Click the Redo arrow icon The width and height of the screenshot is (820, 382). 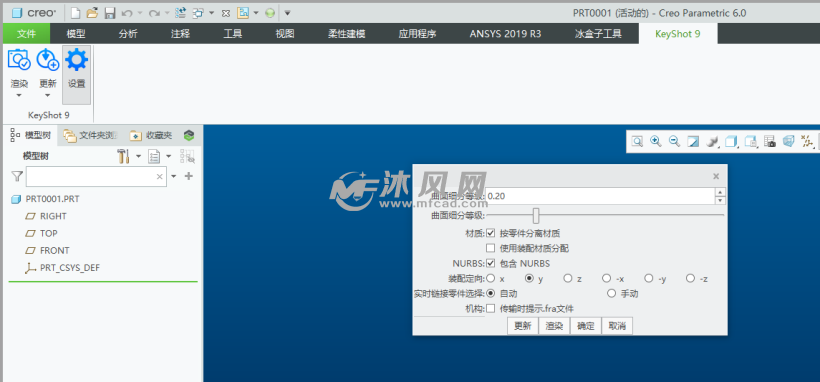point(154,13)
